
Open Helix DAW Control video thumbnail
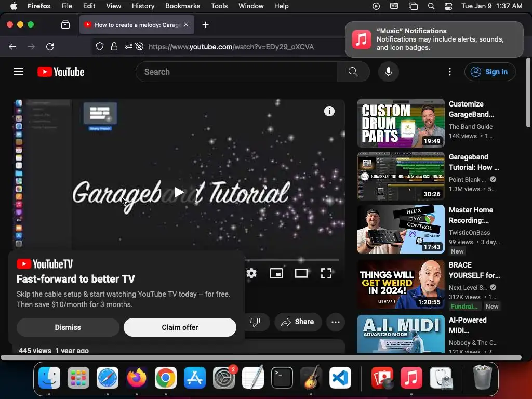[x=401, y=229]
